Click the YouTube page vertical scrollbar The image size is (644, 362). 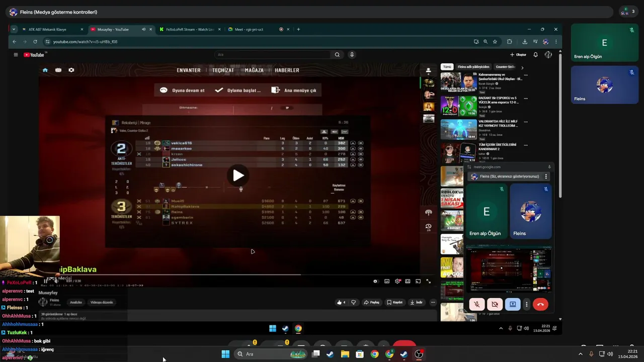pyautogui.click(x=560, y=126)
